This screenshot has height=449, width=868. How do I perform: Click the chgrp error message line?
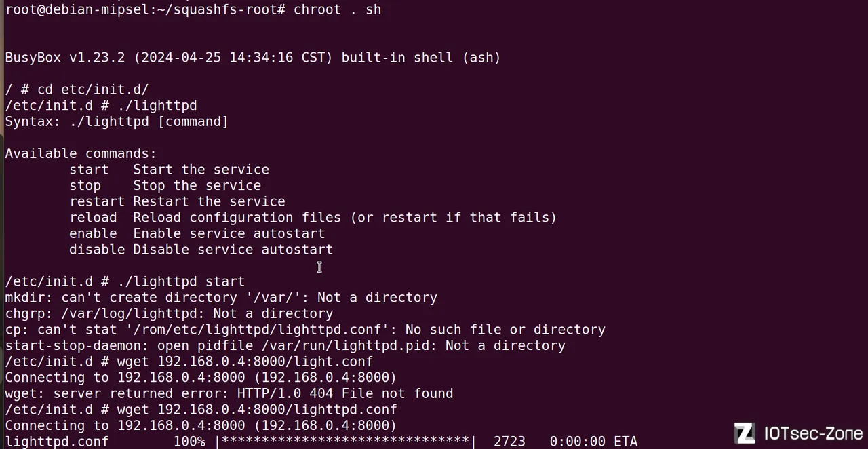[169, 313]
